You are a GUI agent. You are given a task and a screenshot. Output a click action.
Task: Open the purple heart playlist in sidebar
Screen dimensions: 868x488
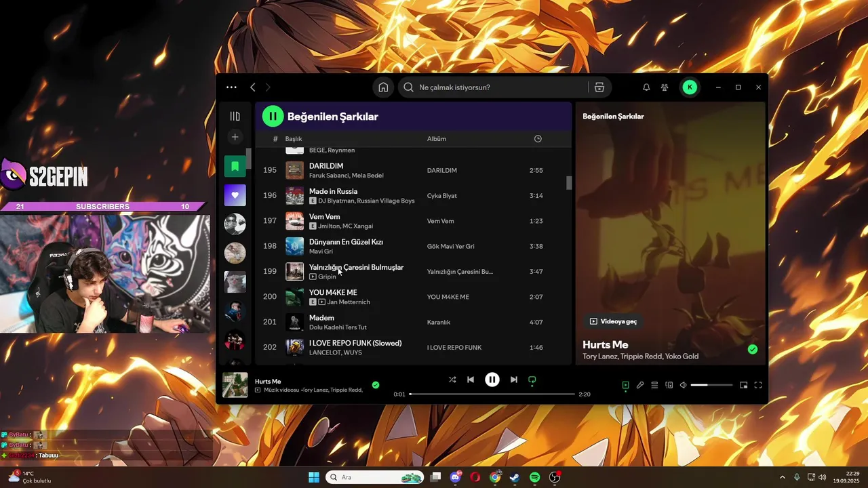point(235,195)
